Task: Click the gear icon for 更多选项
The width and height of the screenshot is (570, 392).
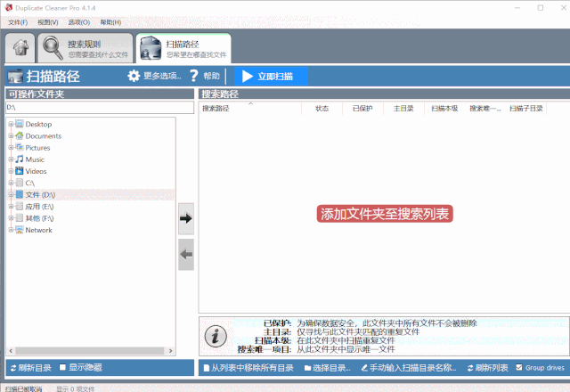Action: 134,76
